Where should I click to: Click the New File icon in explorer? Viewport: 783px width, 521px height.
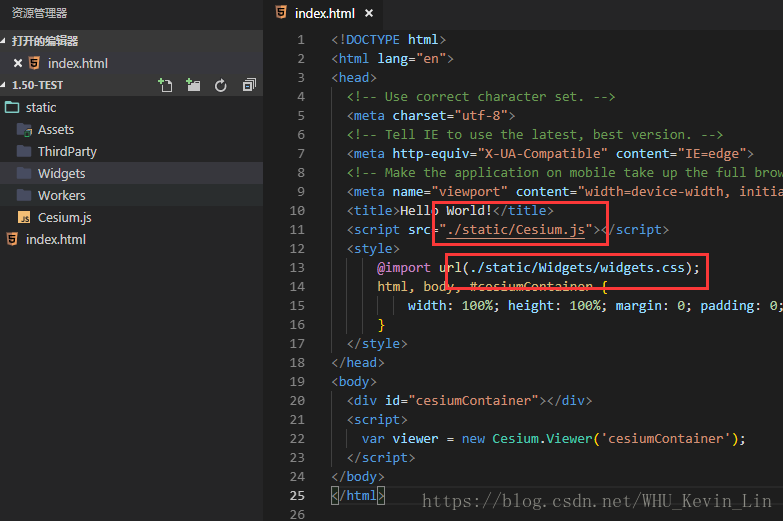point(166,86)
